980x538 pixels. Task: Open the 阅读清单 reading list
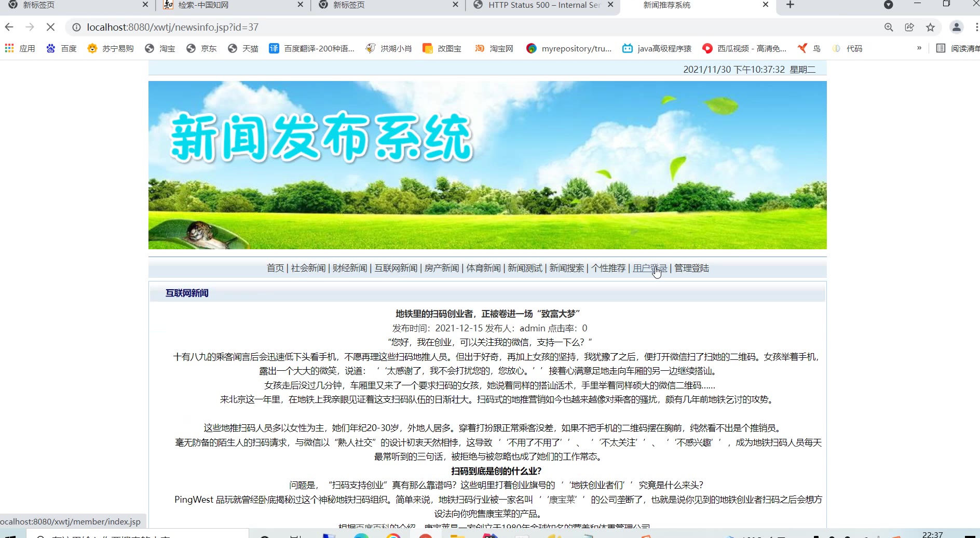pyautogui.click(x=958, y=48)
